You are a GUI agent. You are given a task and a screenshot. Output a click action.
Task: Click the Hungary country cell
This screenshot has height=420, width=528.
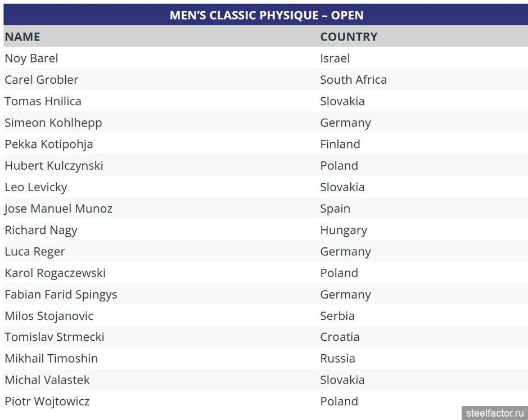tap(344, 230)
